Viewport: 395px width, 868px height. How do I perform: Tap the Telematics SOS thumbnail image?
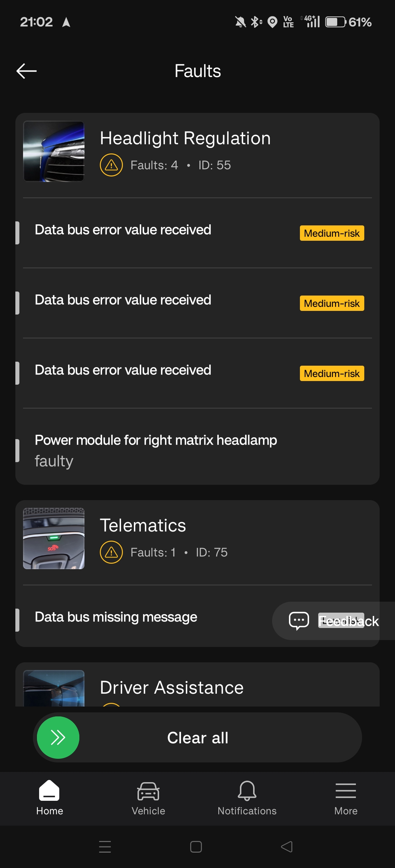(x=54, y=538)
